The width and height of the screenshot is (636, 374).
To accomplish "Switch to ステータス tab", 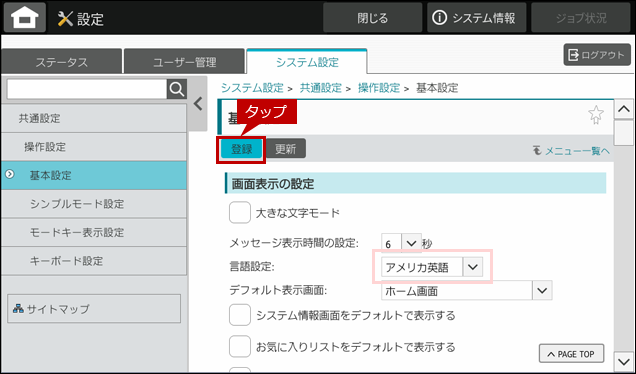I will click(62, 62).
